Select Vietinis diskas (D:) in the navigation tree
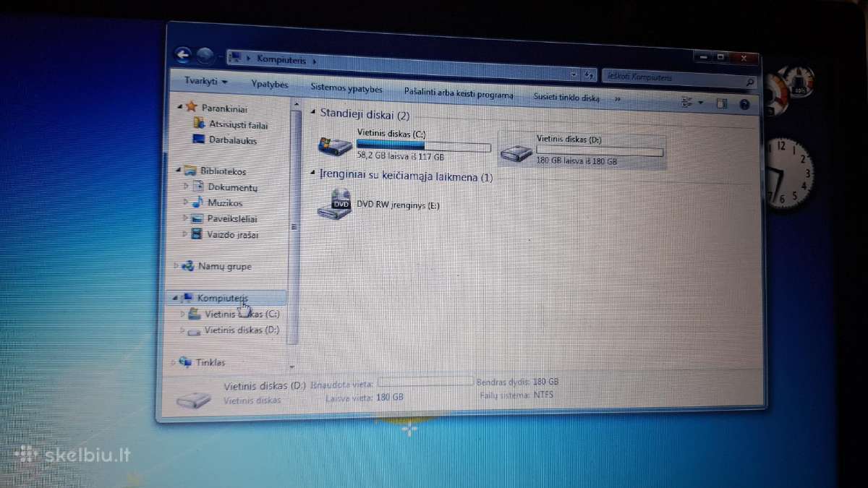 click(242, 330)
